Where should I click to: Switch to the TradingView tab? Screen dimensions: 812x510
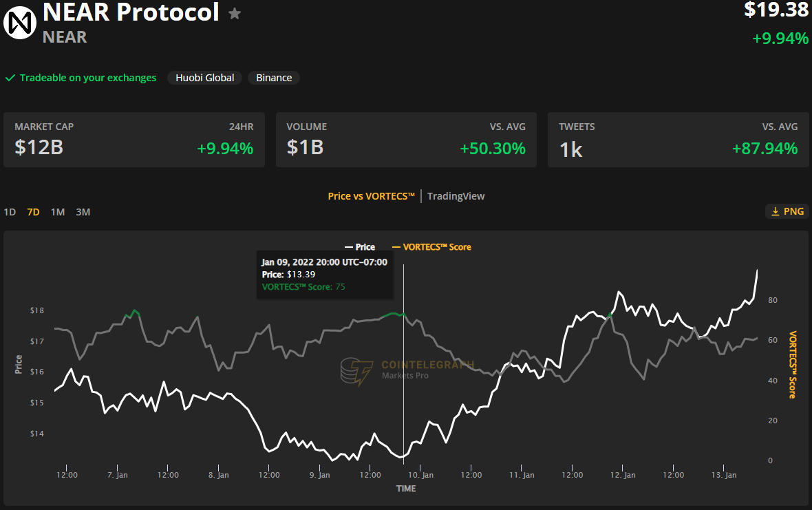click(456, 196)
